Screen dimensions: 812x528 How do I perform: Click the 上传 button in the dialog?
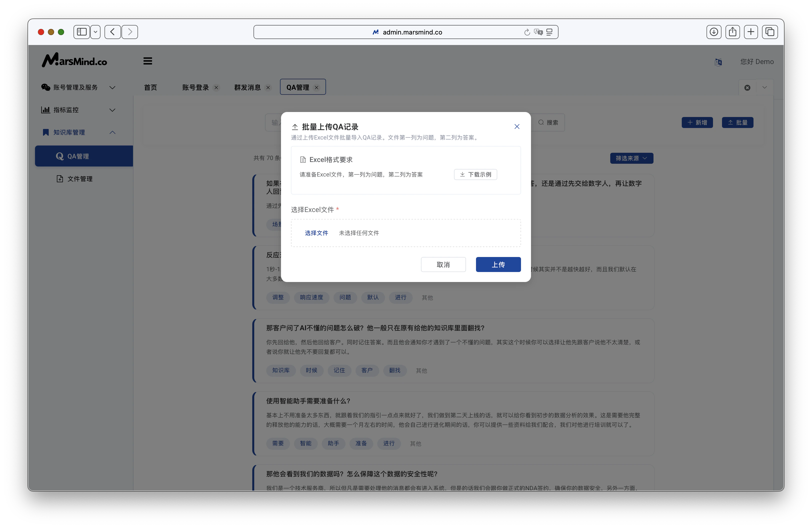click(498, 264)
